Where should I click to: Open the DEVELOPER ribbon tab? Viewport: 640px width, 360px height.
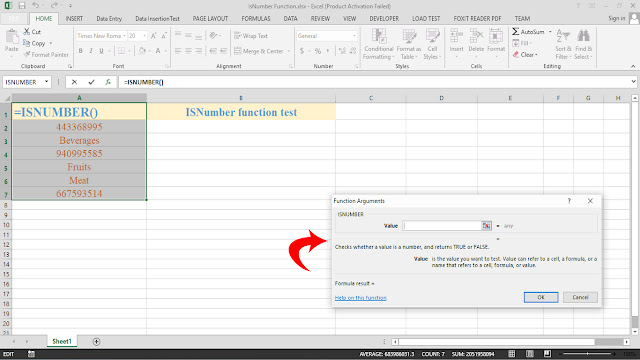pos(384,18)
